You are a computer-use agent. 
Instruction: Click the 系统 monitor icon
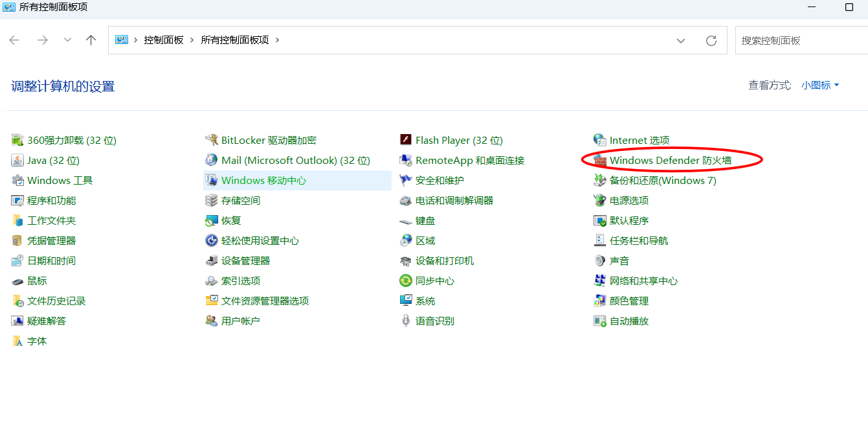pos(406,301)
